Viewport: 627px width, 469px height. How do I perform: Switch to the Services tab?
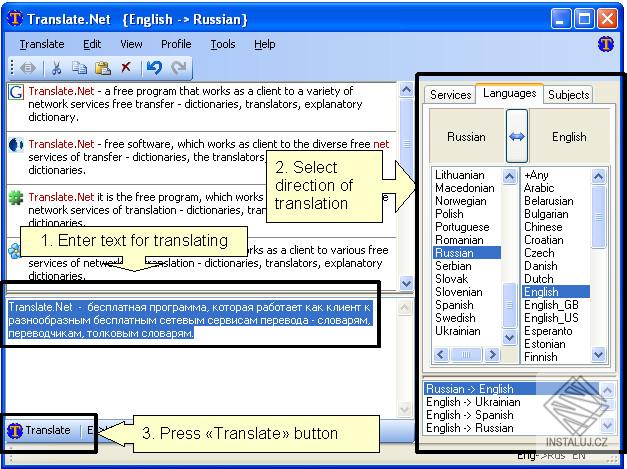click(450, 95)
